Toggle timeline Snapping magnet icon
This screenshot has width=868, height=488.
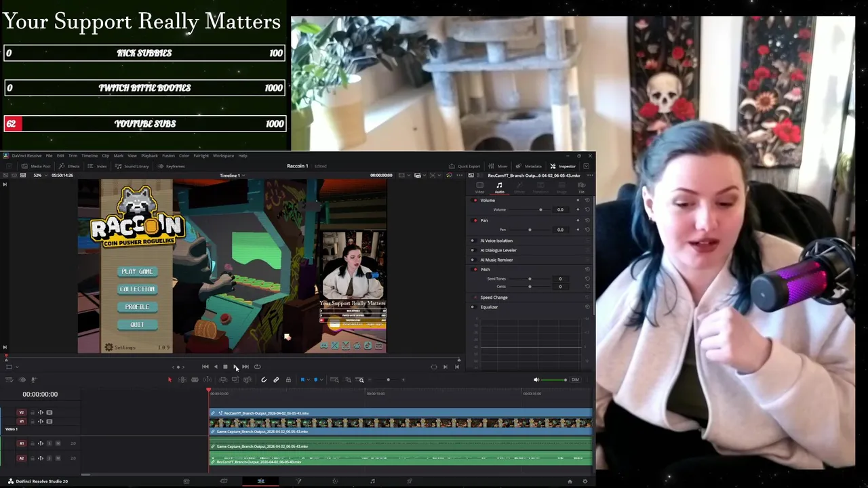click(x=264, y=380)
